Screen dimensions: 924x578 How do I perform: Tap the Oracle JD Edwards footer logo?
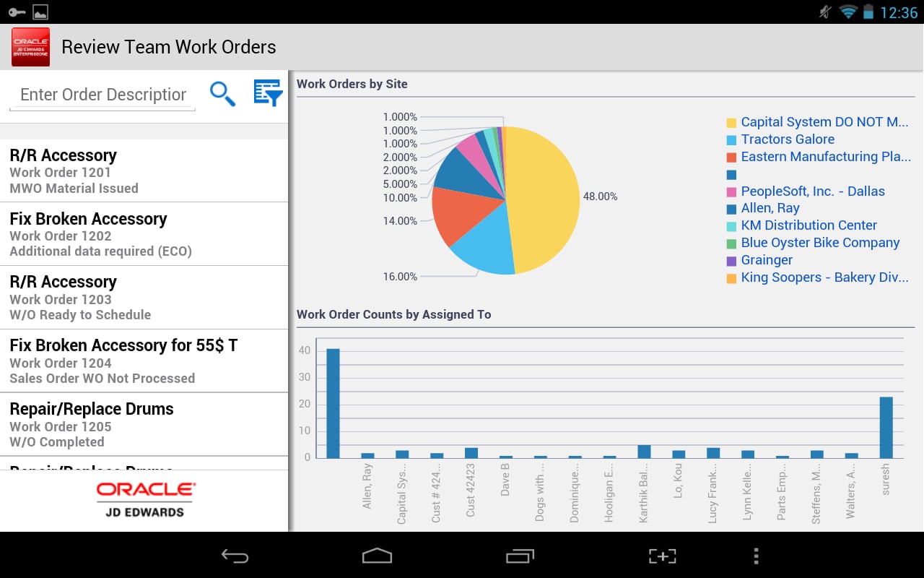tap(145, 500)
